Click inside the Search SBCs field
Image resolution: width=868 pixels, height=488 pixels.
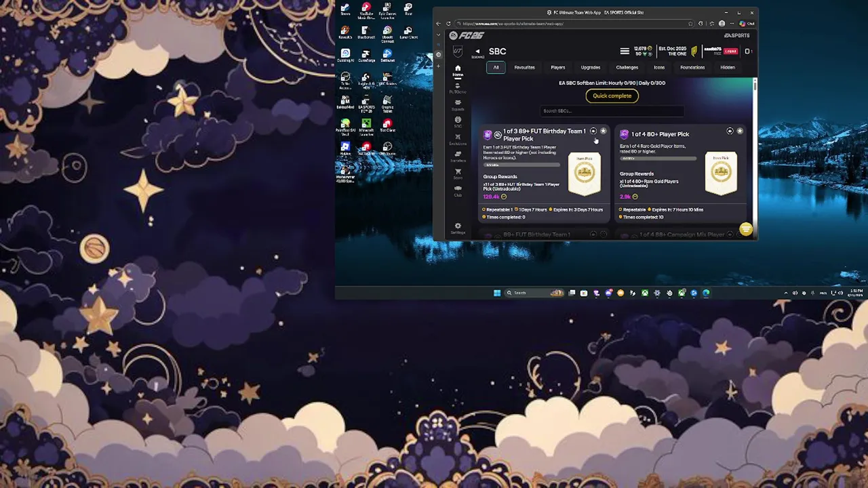[612, 110]
